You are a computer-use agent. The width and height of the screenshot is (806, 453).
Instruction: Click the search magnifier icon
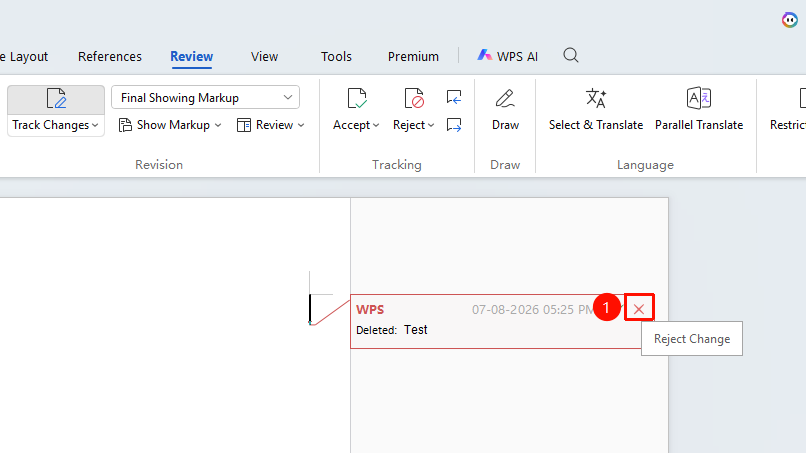tap(571, 55)
